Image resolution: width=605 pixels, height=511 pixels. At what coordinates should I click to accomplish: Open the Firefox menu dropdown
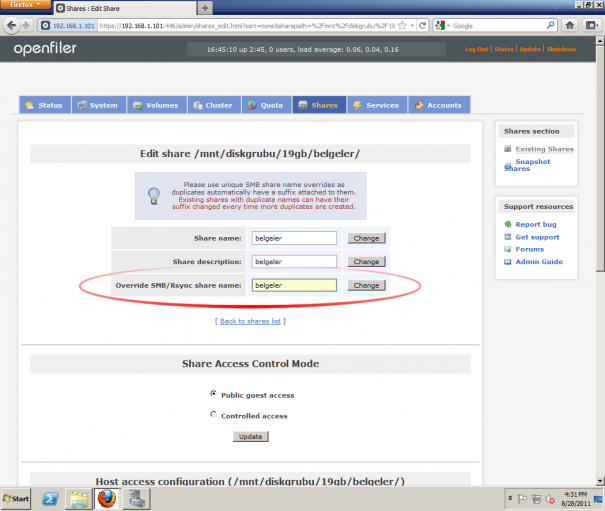[25, 5]
